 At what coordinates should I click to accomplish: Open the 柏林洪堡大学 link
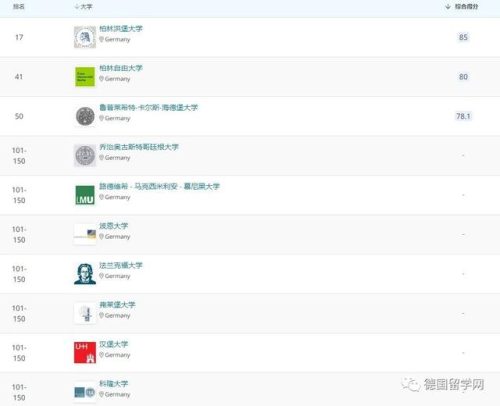pyautogui.click(x=121, y=29)
